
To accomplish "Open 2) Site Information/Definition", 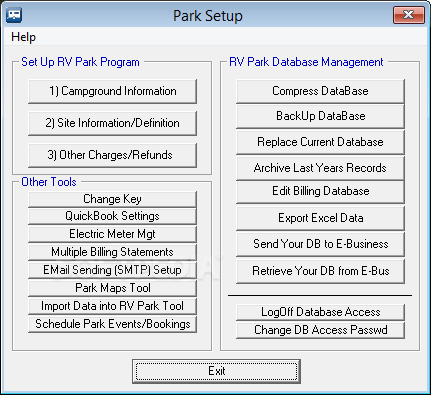I will click(x=113, y=123).
